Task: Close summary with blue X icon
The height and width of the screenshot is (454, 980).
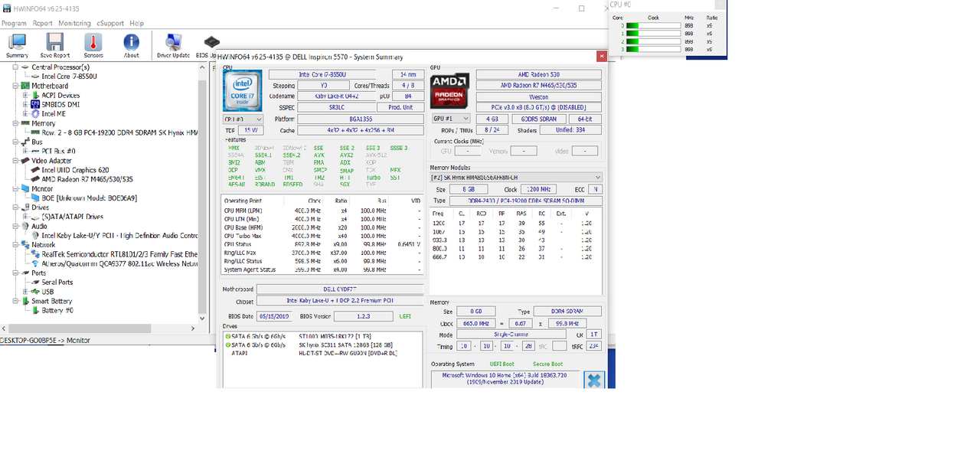Action: tap(593, 379)
